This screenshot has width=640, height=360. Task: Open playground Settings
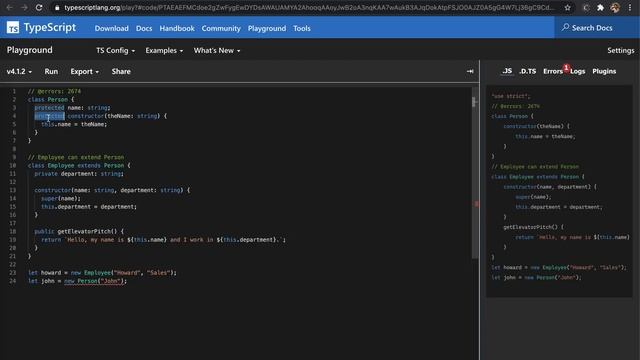(620, 50)
